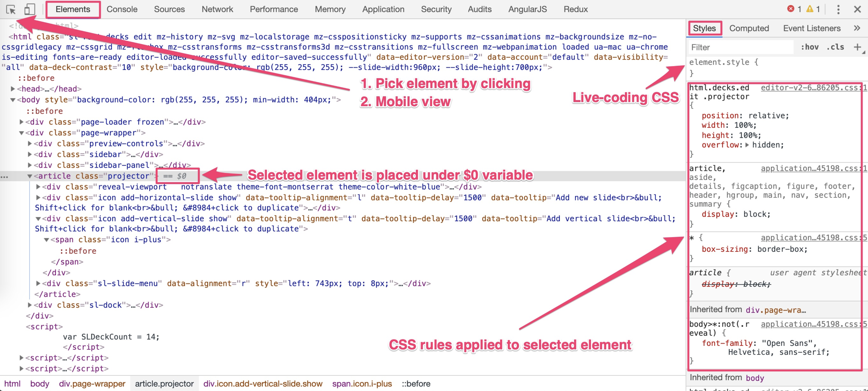The image size is (868, 391).
Task: Expand the sl-dock div node
Action: [30, 305]
